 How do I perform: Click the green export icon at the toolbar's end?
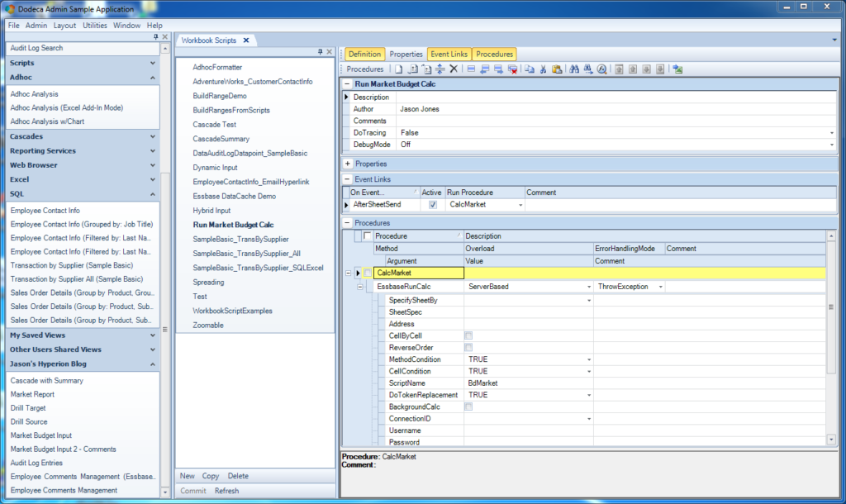[x=677, y=69]
